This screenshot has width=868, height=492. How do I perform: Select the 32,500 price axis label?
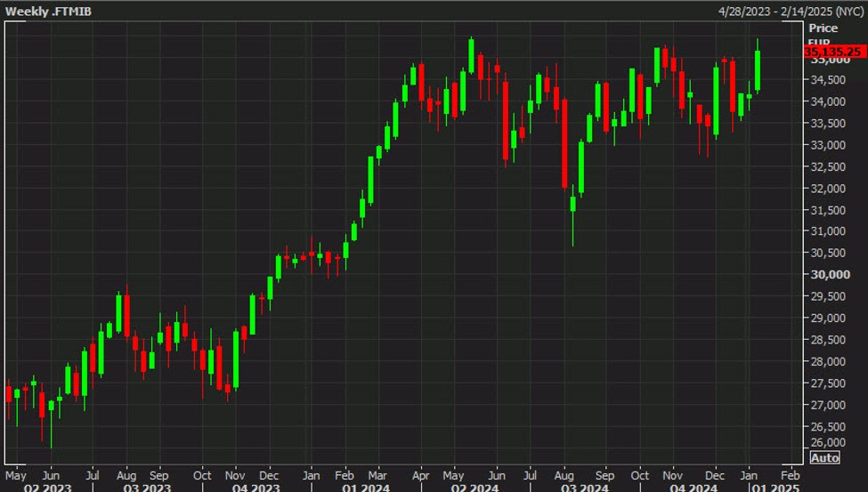click(828, 166)
